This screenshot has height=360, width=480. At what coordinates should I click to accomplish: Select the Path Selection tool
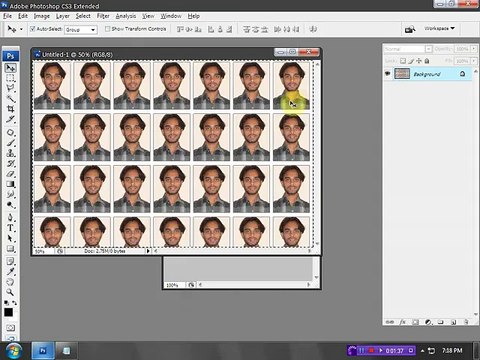tap(10, 239)
